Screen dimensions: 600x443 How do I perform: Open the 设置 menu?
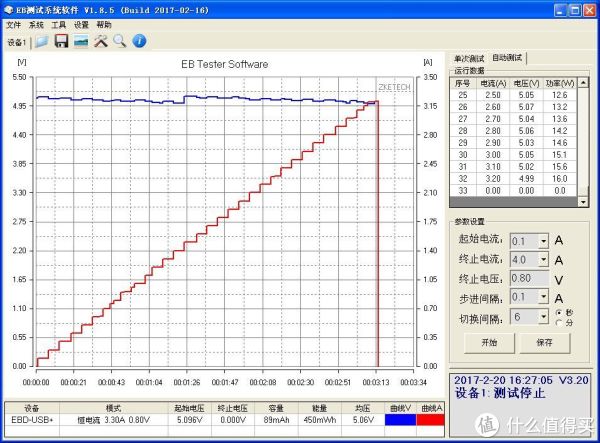pyautogui.click(x=81, y=25)
